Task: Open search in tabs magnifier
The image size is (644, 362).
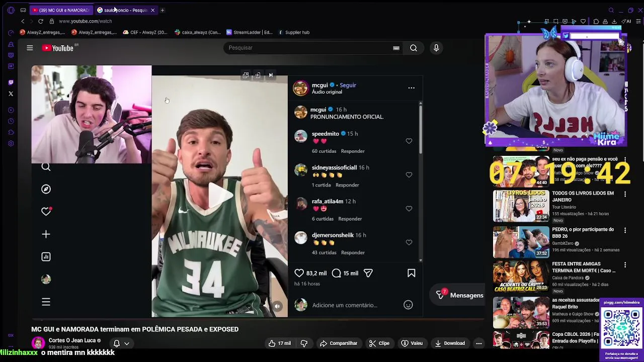Action: tap(611, 10)
